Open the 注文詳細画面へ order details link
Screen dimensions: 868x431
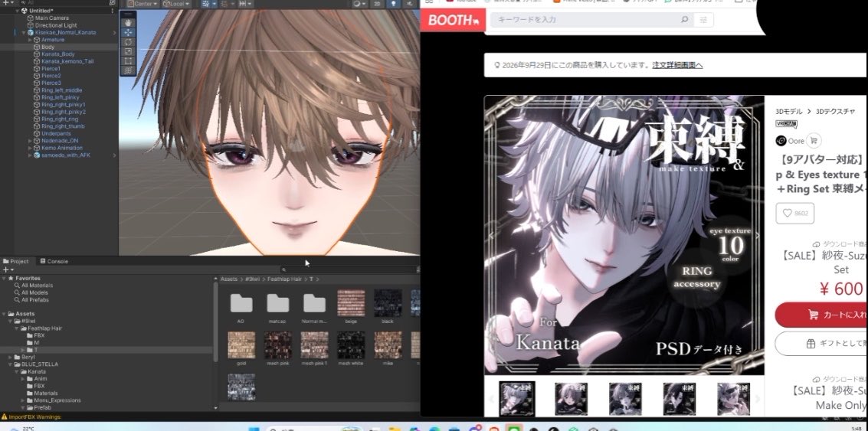[x=677, y=65]
